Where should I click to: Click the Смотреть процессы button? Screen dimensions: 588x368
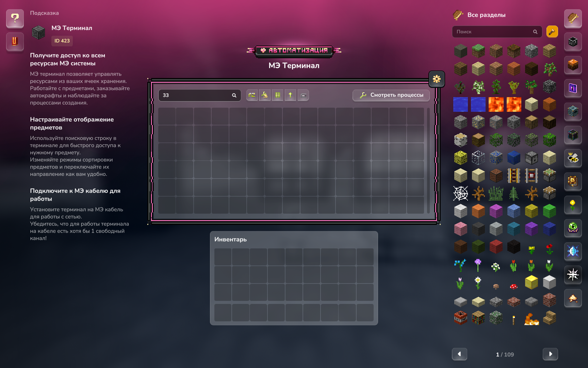391,95
